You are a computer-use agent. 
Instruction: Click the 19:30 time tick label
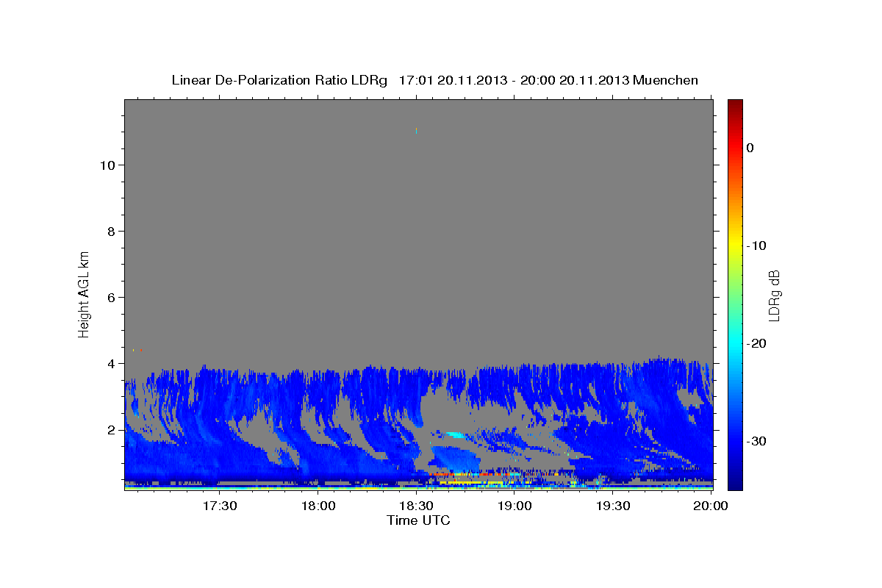click(x=612, y=506)
